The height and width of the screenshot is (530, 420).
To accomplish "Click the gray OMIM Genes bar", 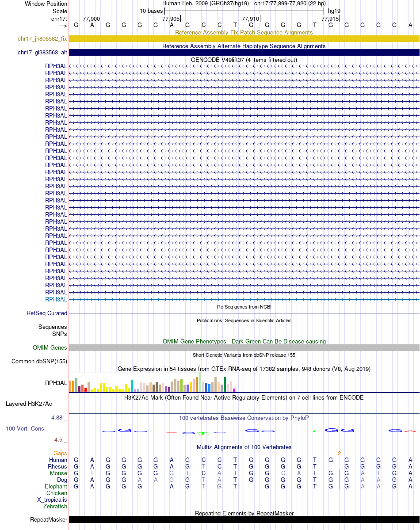I will point(244,348).
